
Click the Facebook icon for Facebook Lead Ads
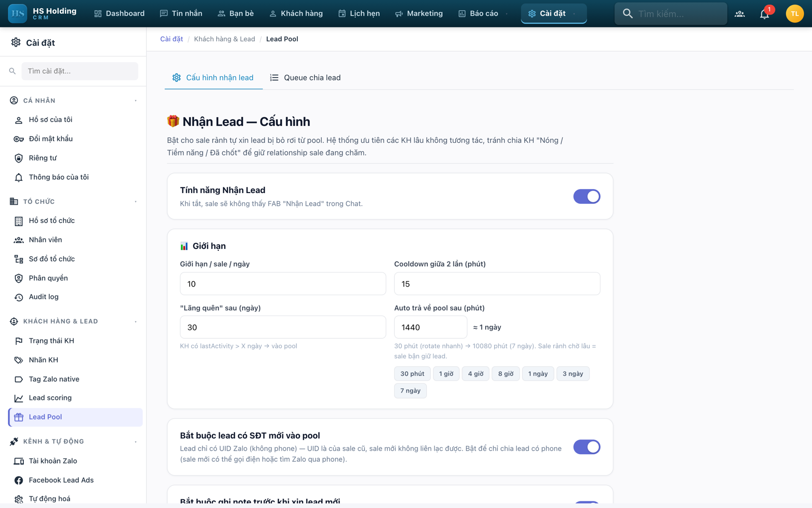[18, 480]
